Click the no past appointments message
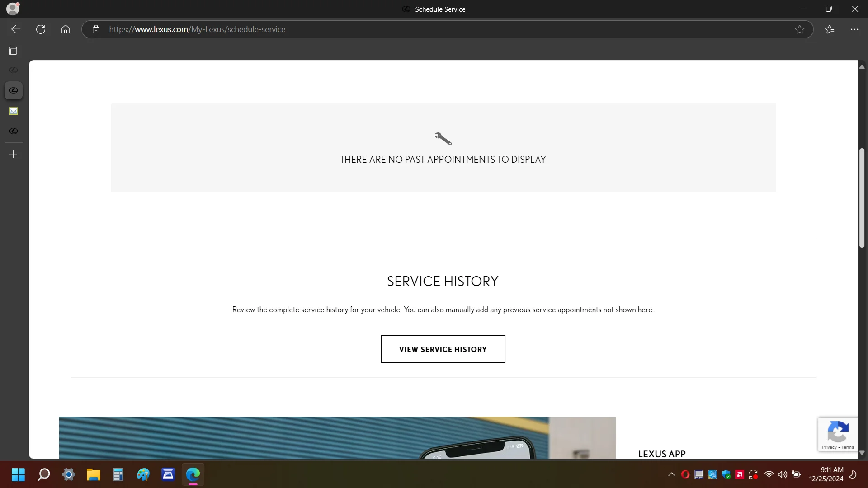Screen dimensions: 868x488 pos(443,160)
